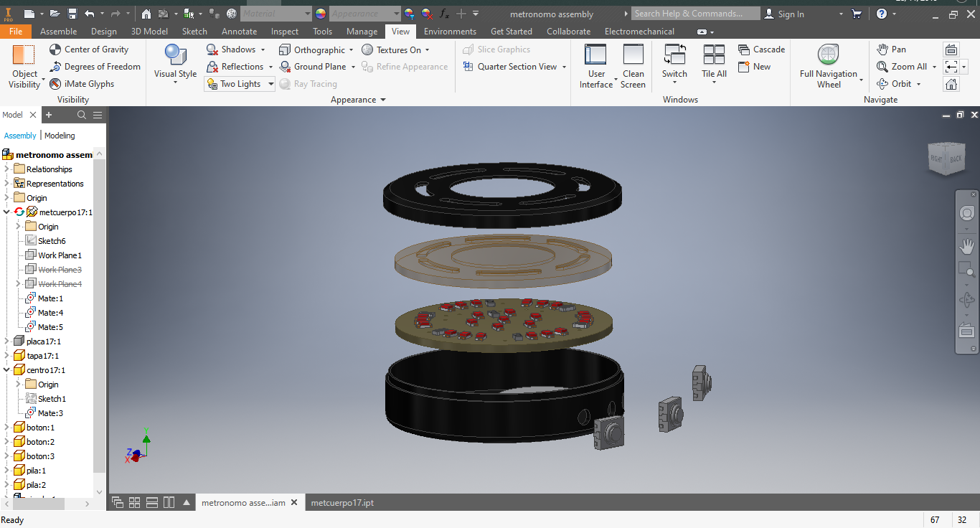Save the assembly with the floppy disk icon
Viewport: 980px width, 528px height.
coord(72,14)
